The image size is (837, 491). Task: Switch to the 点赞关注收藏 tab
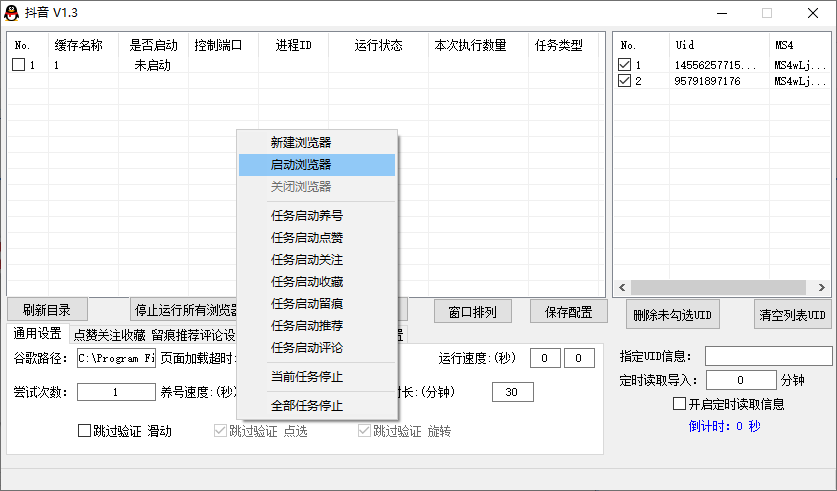pos(109,335)
